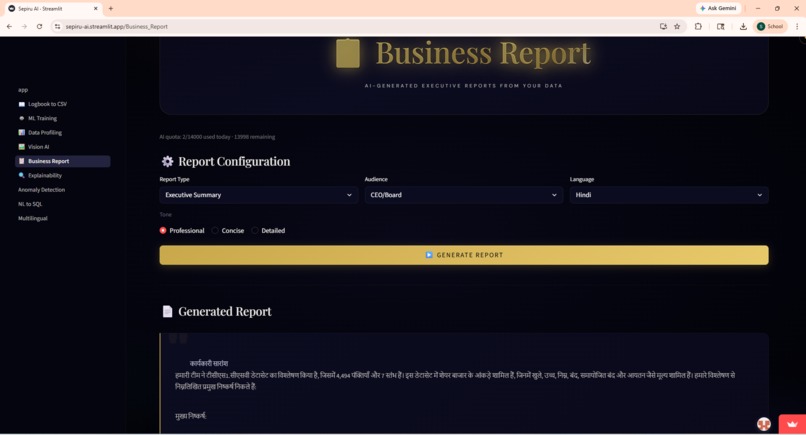Open the Vision AI page
Image resolution: width=806 pixels, height=435 pixels.
(x=39, y=147)
